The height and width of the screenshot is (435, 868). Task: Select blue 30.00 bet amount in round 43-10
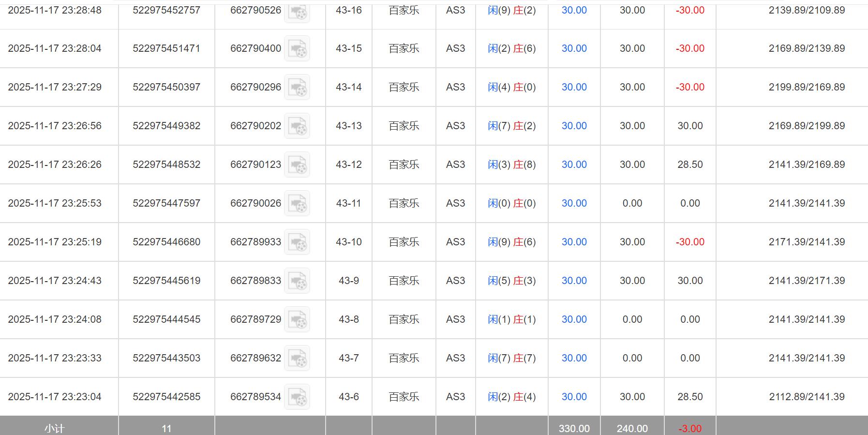(574, 242)
